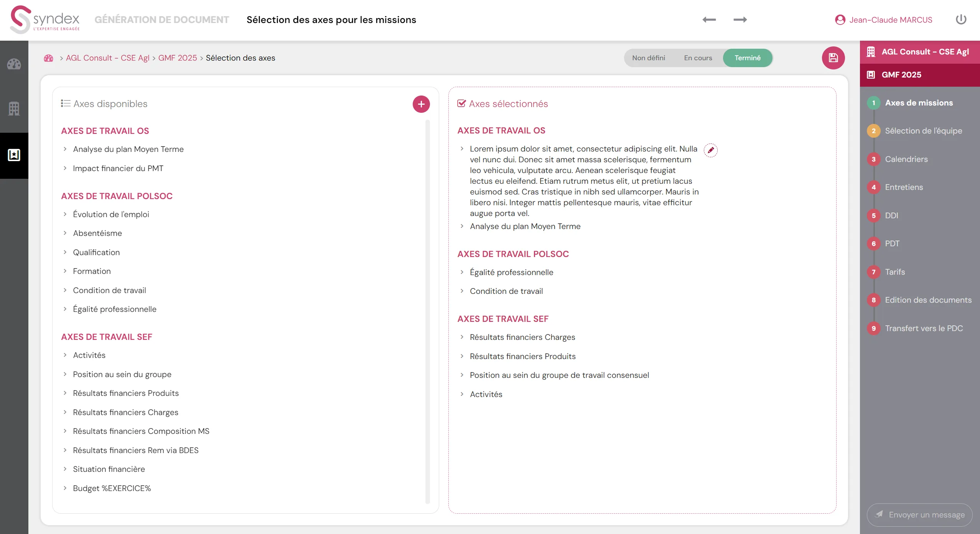Image resolution: width=980 pixels, height=534 pixels.
Task: Select selected Activités axis
Action: coord(486,394)
